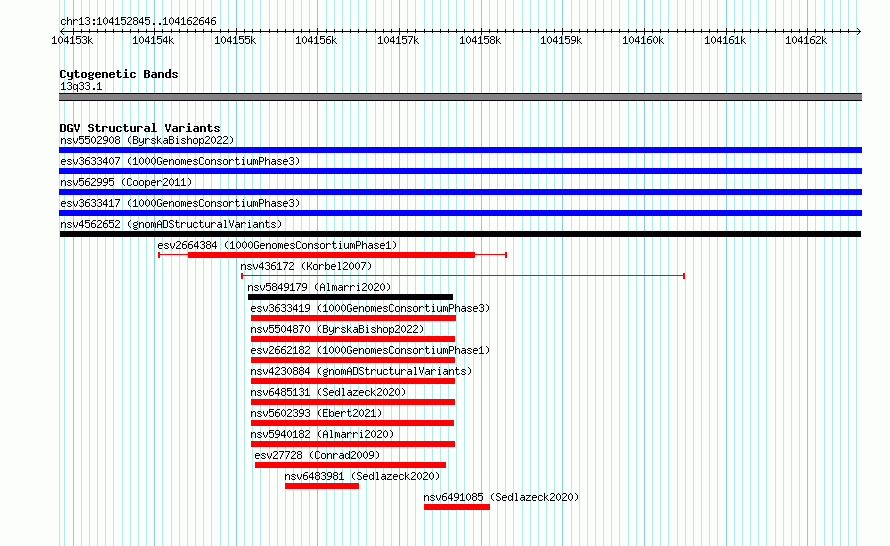Click the nsv6485131 (Sedlazeck2020) label
The width and height of the screenshot is (890, 546).
[x=328, y=392]
